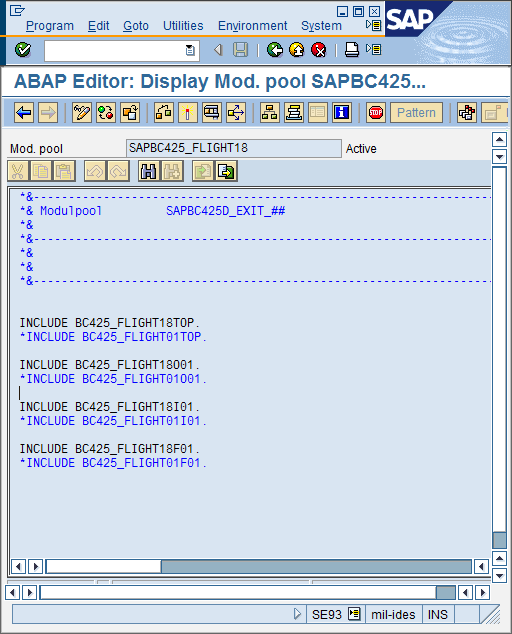Click the greyed Upload file icon
The width and height of the screenshot is (512, 634).
click(x=203, y=171)
